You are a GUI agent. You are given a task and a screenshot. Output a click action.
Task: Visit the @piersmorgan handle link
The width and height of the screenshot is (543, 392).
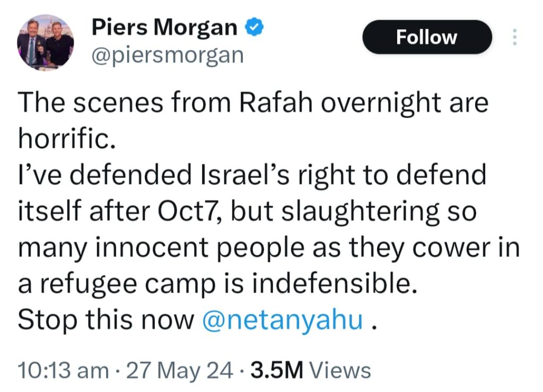168,54
